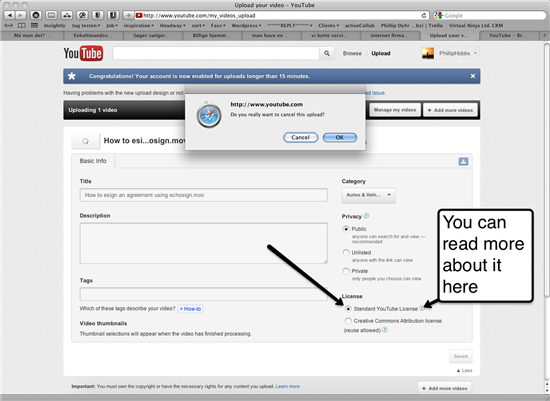This screenshot has height=401, width=550.
Task: Click the YouTube logo
Action: (x=83, y=53)
